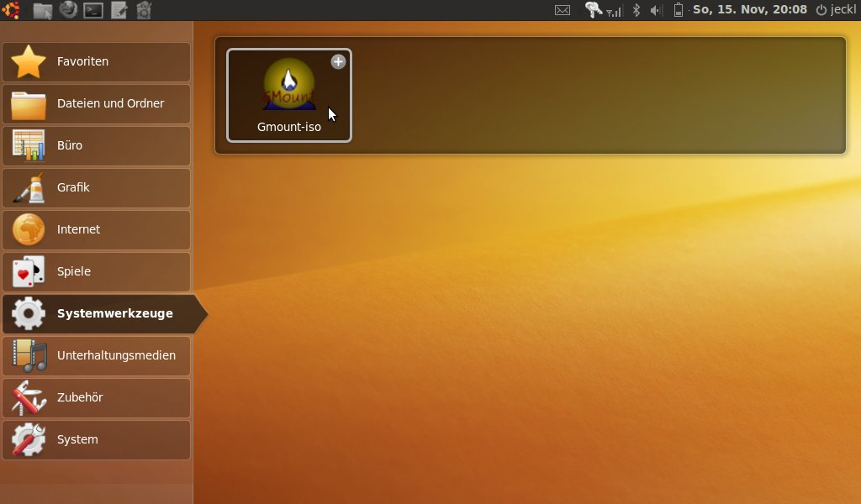Open the calendar from date and time
Image resolution: width=861 pixels, height=504 pixels.
click(749, 9)
